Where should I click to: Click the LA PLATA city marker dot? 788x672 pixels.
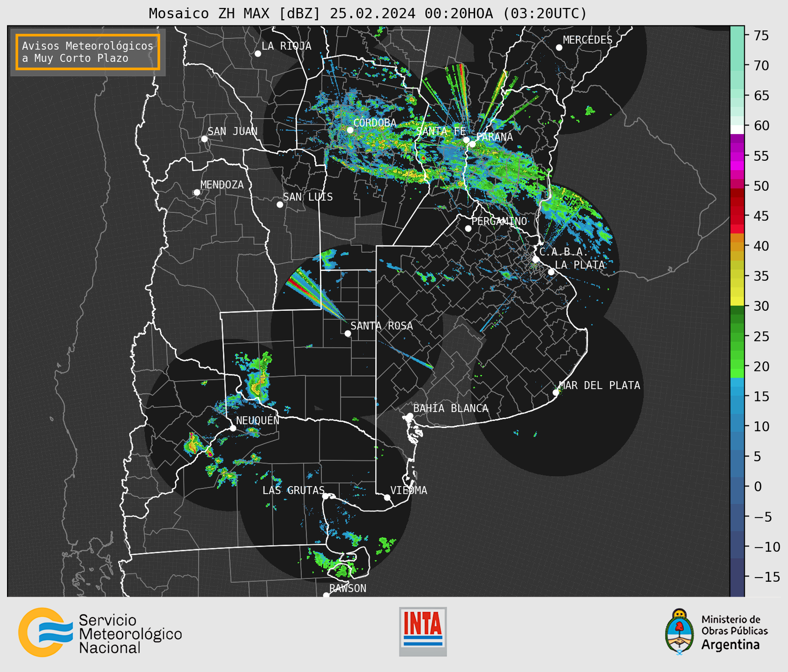(551, 272)
